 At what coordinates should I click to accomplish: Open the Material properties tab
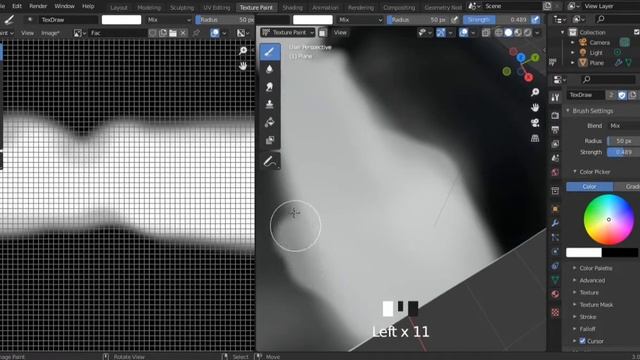click(x=555, y=294)
